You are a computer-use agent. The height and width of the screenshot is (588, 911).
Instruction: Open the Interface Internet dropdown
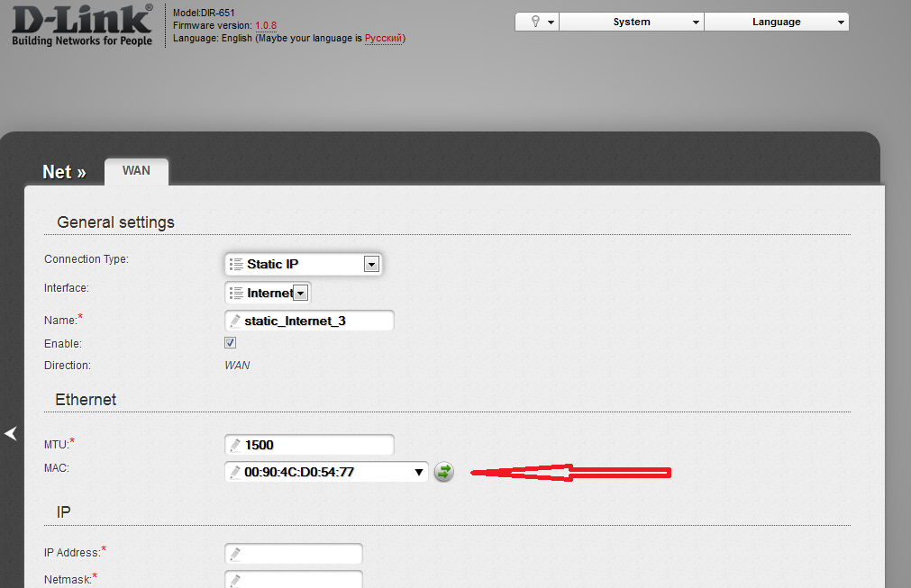pos(268,294)
